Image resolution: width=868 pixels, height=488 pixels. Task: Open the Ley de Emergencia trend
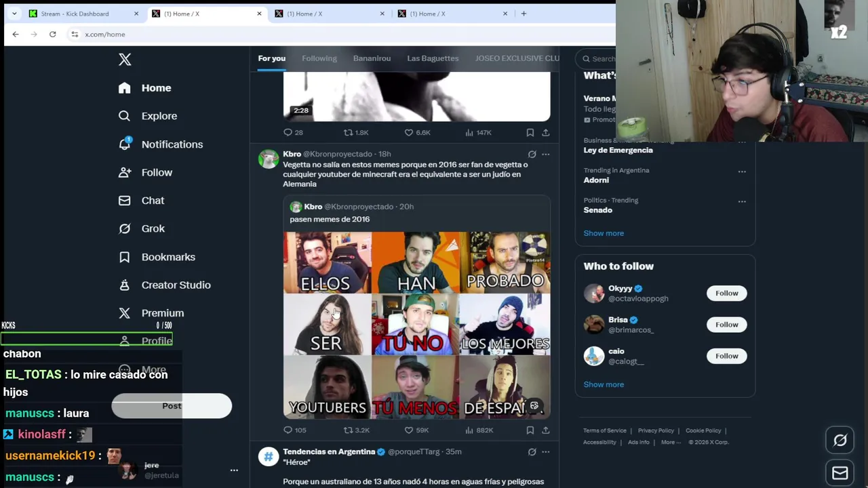tap(618, 150)
